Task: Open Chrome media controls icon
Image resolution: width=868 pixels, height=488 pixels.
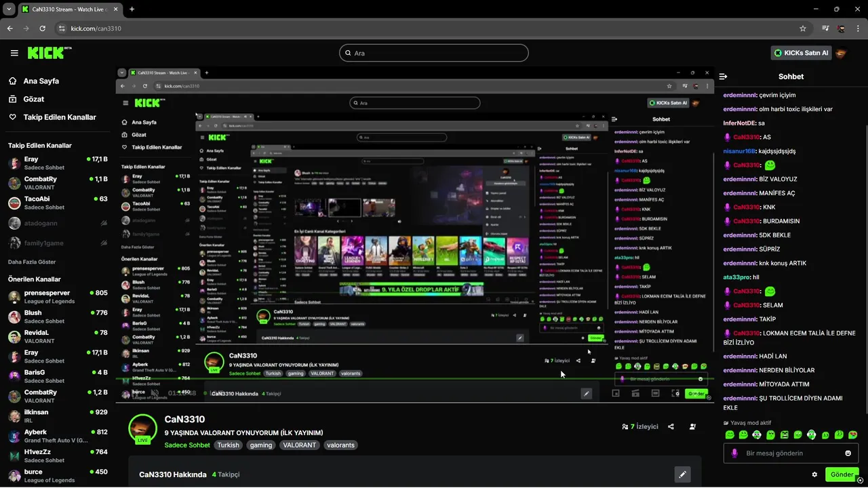Action: tap(825, 28)
